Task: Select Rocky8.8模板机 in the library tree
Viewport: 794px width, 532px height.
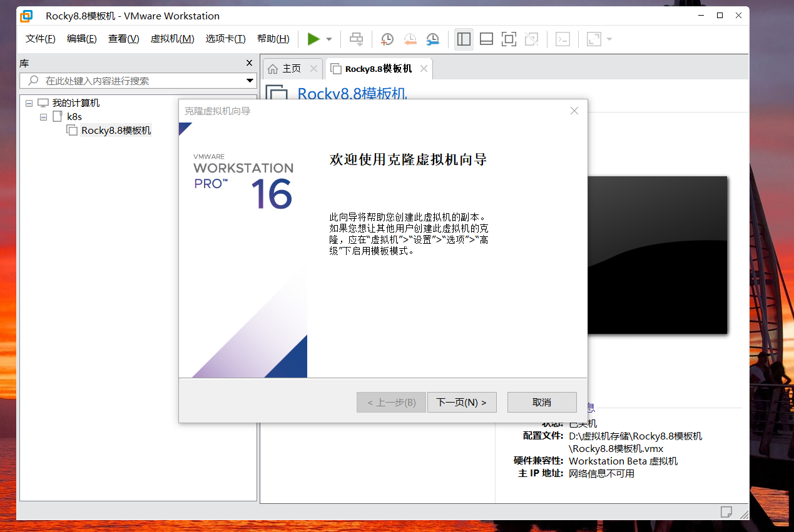Action: [x=116, y=131]
